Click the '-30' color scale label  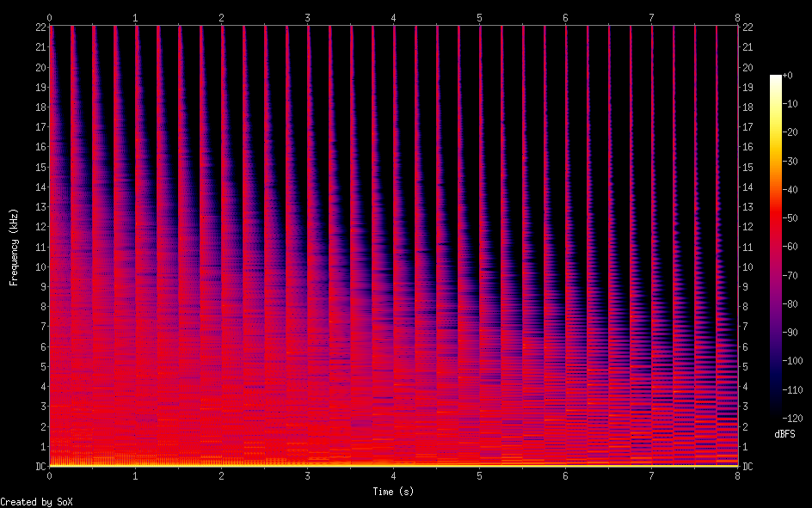pos(790,162)
